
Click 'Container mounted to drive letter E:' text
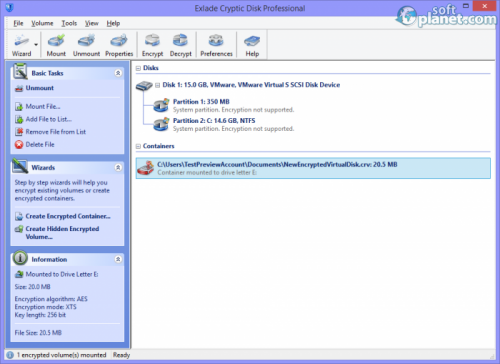click(x=207, y=173)
